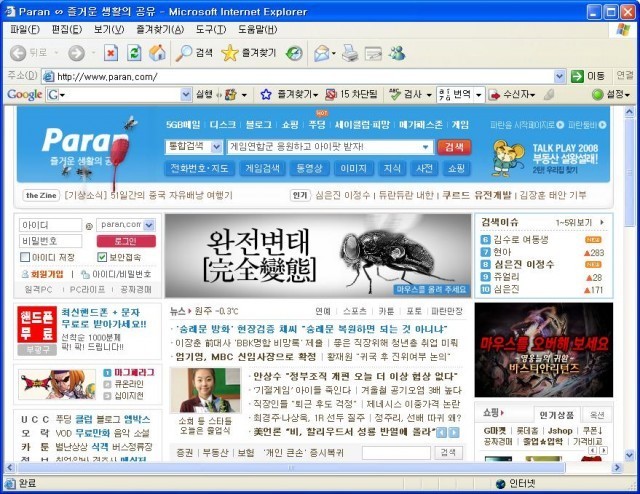
Task: Open the 편집(E) menu
Action: (67, 29)
